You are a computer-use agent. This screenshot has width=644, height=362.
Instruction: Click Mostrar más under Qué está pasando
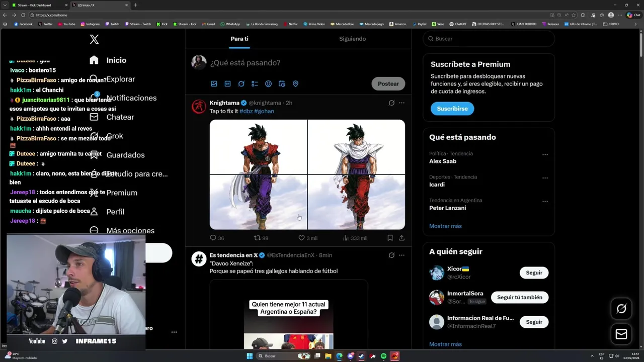tap(445, 226)
